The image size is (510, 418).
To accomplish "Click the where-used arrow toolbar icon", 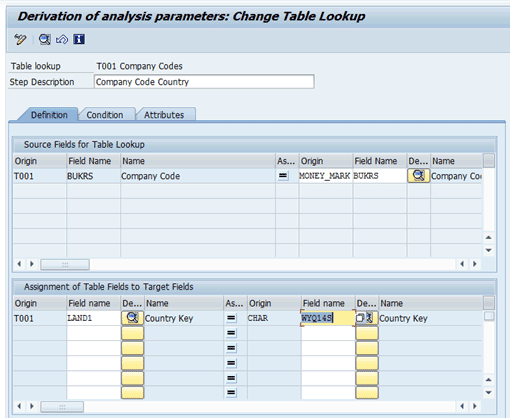I will coord(62,39).
